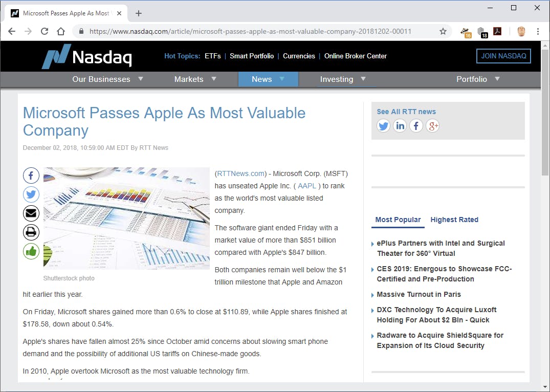Open DXC Technology To Acquire Luxoft article

pyautogui.click(x=436, y=315)
